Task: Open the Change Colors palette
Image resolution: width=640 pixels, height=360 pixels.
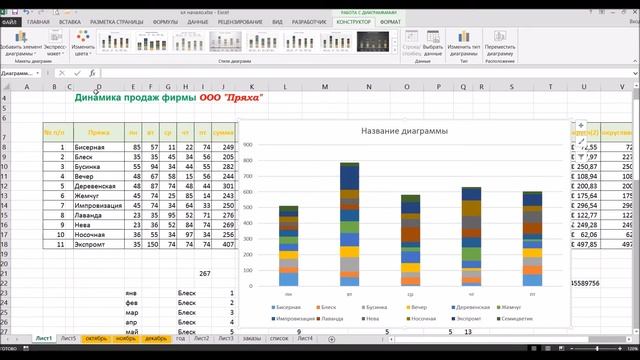Action: click(x=83, y=44)
